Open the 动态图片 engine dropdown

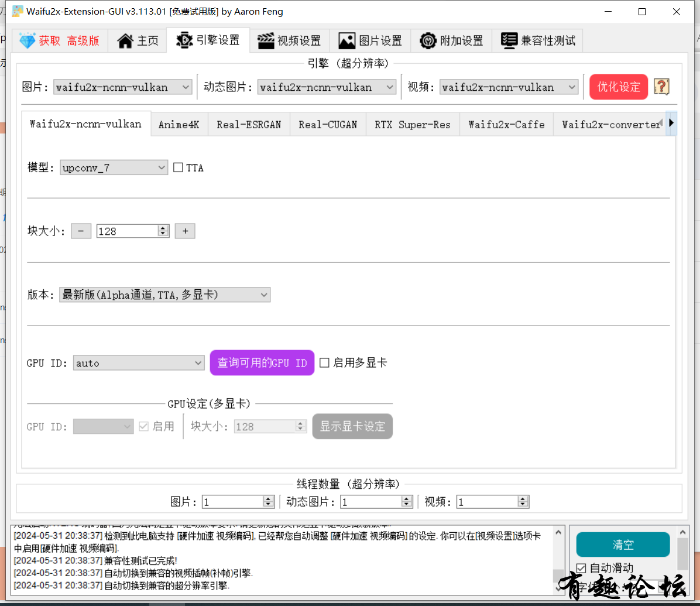(327, 87)
